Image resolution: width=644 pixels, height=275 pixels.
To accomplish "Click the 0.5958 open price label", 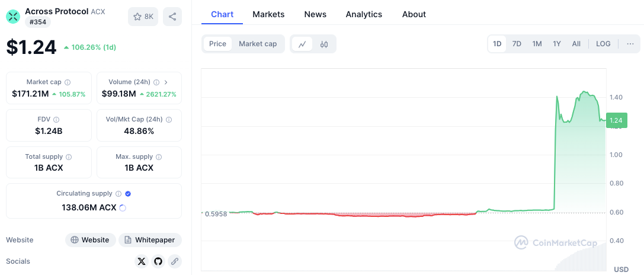I will click(x=216, y=214).
